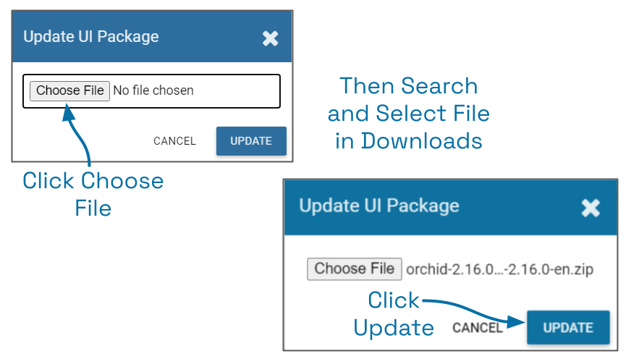
Task: Click the empty right side of the file input box
Action: [239, 91]
